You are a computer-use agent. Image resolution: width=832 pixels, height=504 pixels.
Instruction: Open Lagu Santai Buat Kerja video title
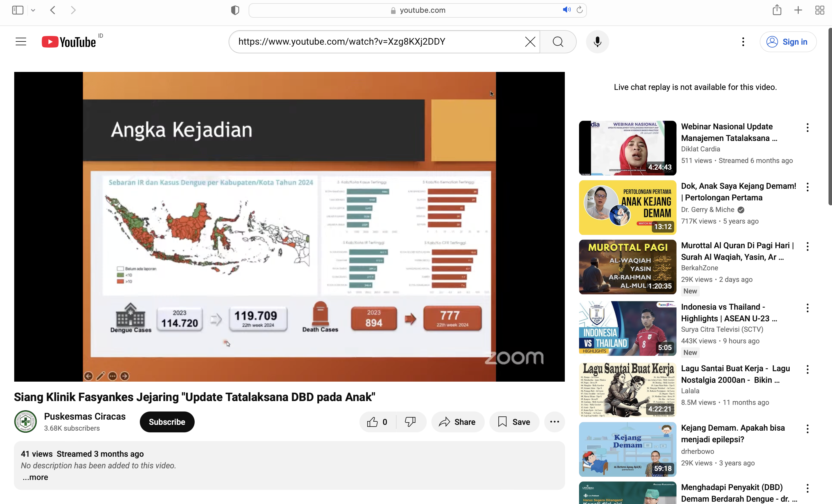click(735, 374)
